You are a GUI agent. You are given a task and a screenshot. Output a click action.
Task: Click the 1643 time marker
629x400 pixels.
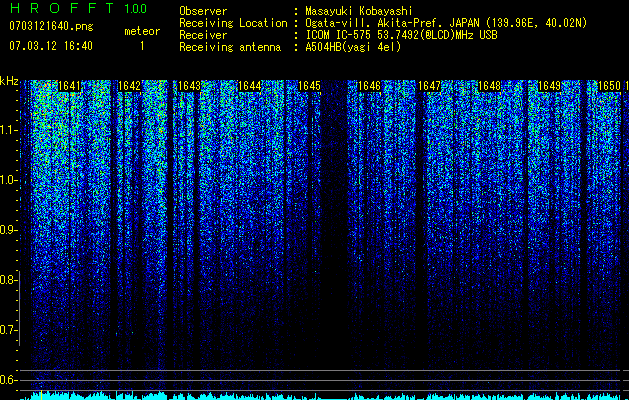point(189,86)
